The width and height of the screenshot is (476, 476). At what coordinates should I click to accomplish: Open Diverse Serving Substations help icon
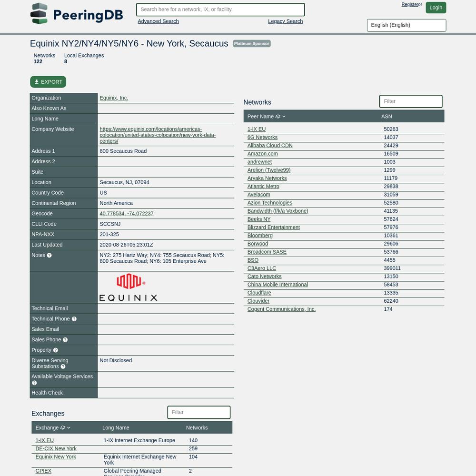63,367
